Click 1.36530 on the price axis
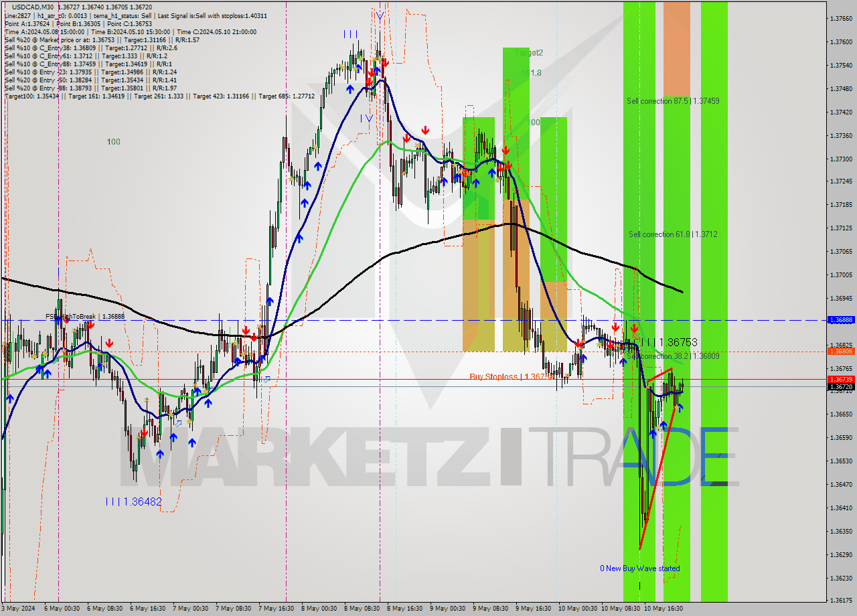This screenshot has height=616, width=857. click(841, 461)
